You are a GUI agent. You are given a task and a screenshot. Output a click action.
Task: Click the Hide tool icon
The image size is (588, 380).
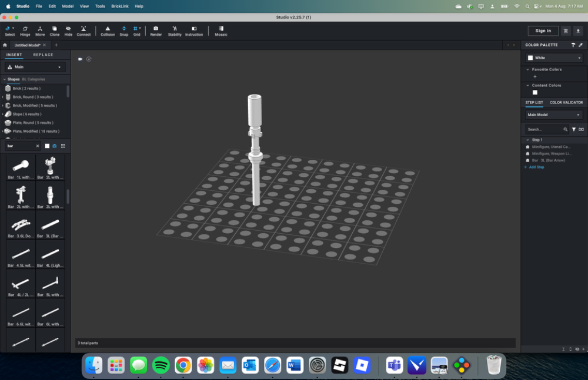pyautogui.click(x=68, y=31)
